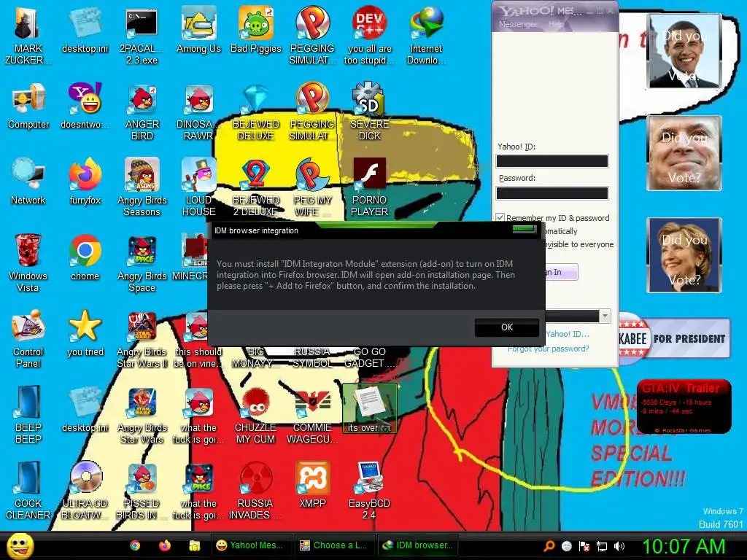
Task: Click the Yahoo! ID input field
Action: click(x=552, y=161)
